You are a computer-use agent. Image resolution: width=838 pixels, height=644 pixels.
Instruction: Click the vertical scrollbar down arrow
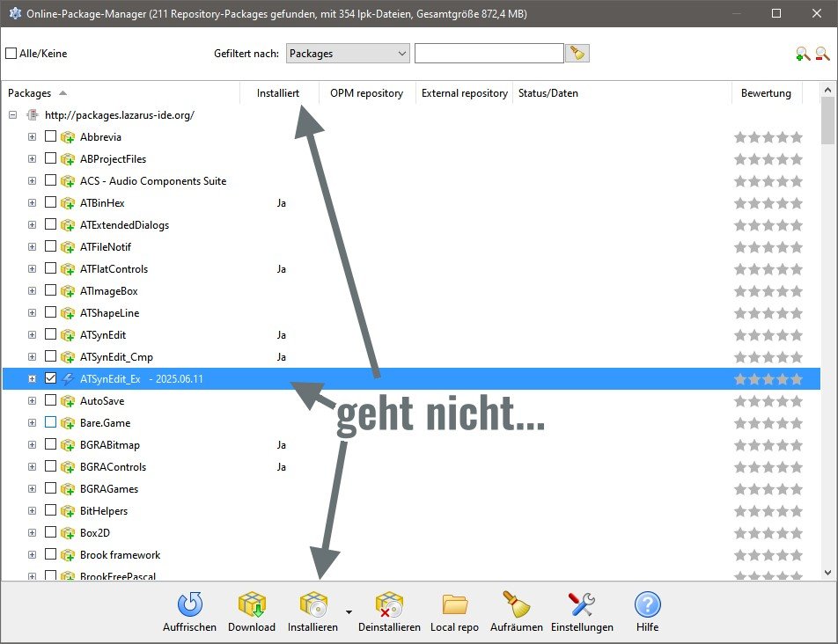(827, 573)
